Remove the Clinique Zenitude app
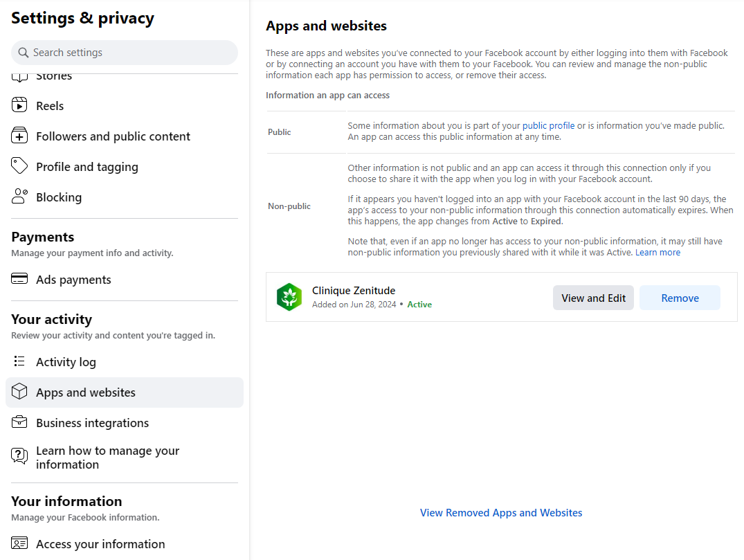The height and width of the screenshot is (560, 744). (x=680, y=298)
